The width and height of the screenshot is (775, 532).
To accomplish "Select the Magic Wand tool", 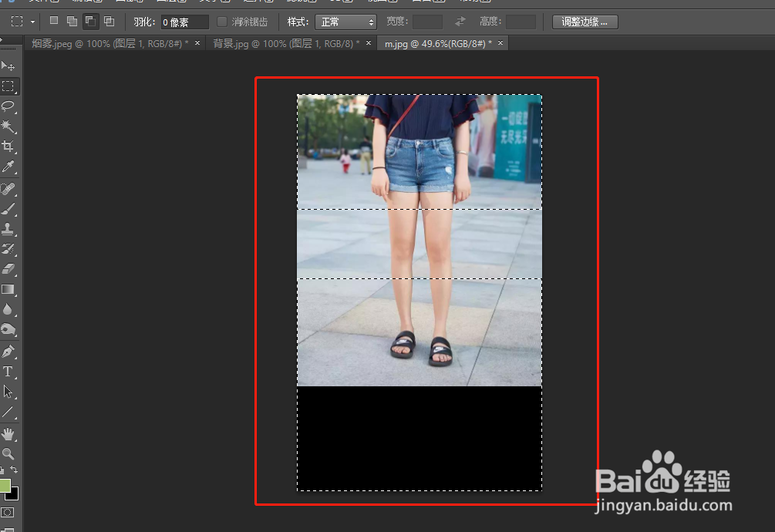I will pos(8,126).
